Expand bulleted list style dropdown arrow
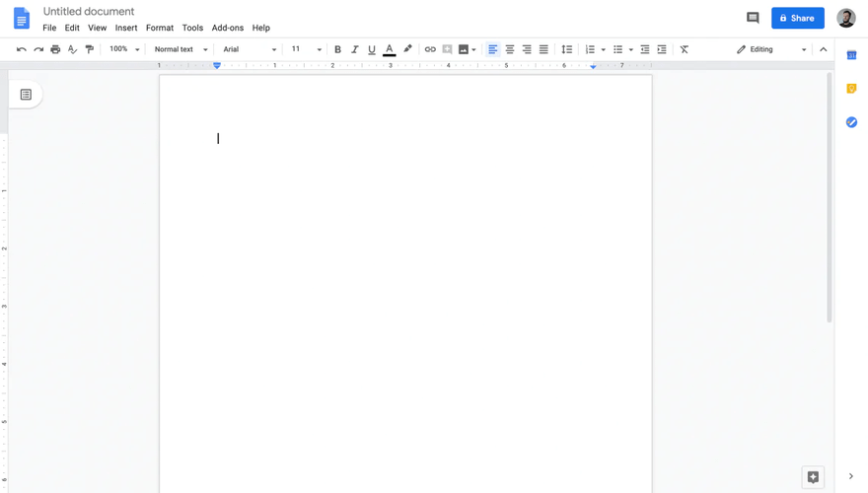The width and height of the screenshot is (868, 493). tap(631, 50)
